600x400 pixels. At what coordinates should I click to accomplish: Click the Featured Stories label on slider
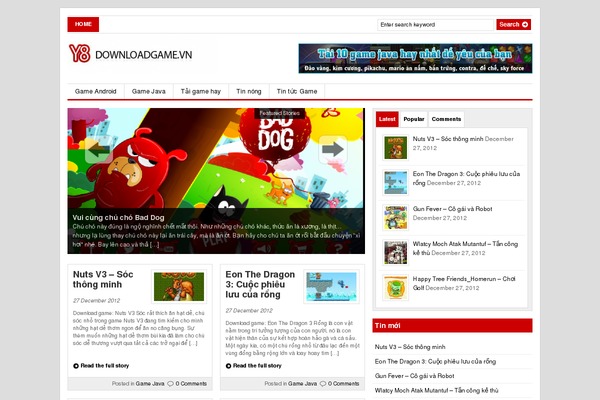coord(279,113)
